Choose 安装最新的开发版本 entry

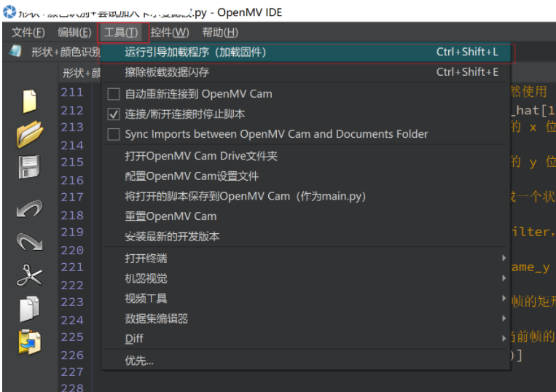point(305,236)
